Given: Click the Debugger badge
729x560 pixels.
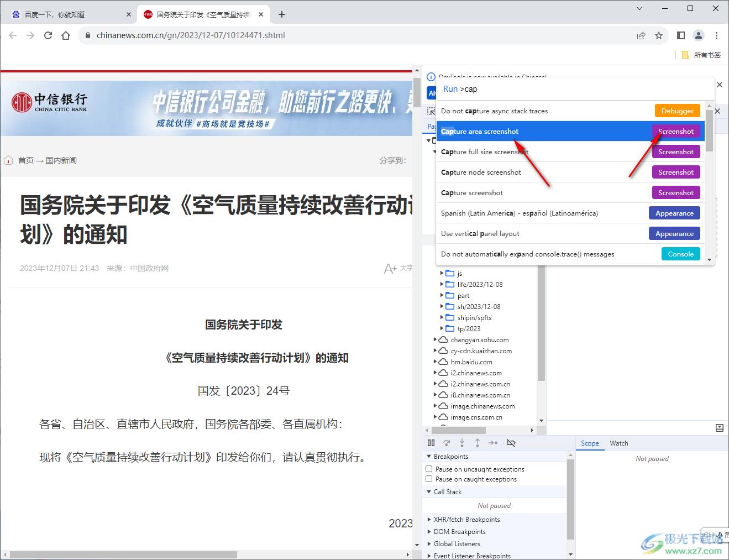Looking at the screenshot, I should point(678,111).
